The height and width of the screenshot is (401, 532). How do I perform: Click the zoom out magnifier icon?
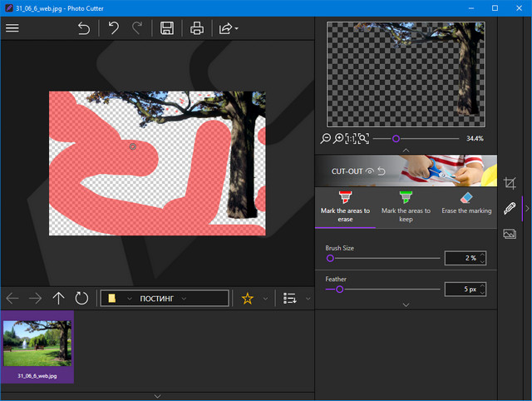tap(326, 138)
